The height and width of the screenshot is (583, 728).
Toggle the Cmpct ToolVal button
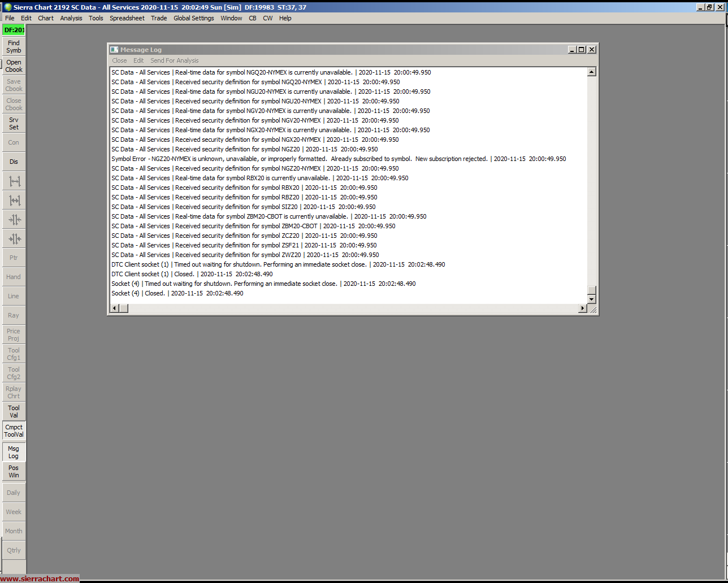(14, 430)
